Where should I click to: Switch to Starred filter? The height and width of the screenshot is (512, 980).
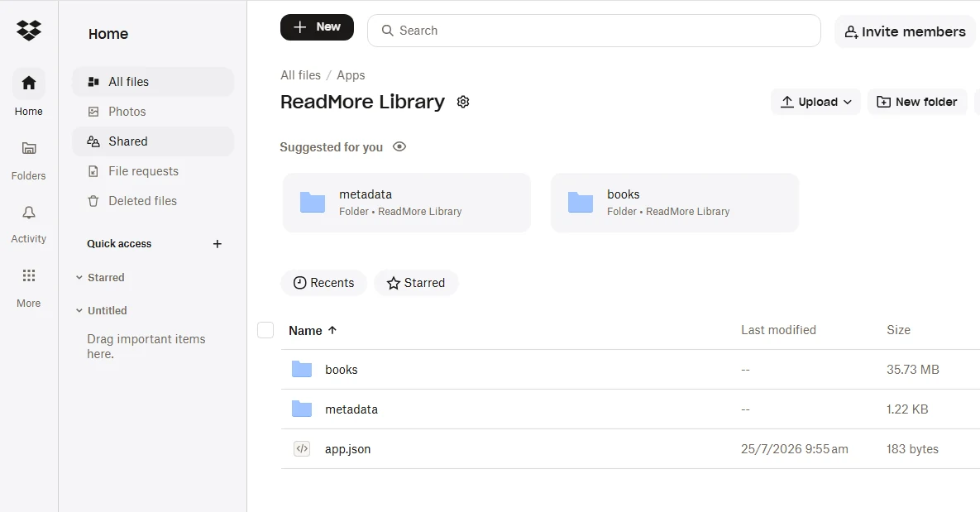tap(416, 283)
